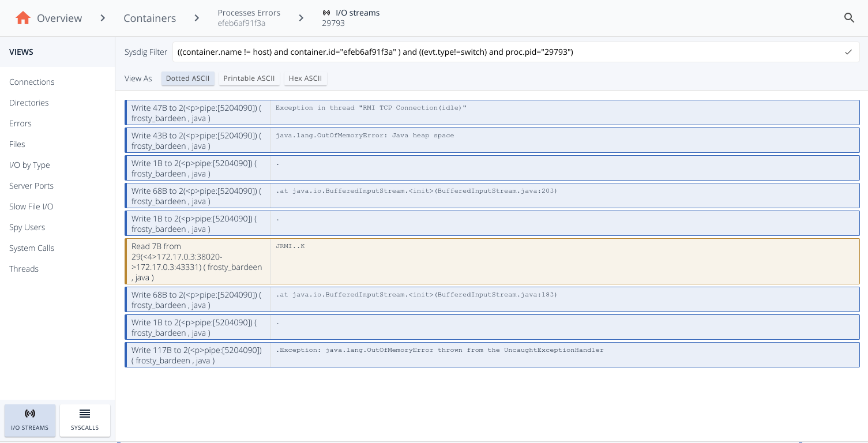Open the Errors view
This screenshot has height=443, width=868.
coord(20,123)
